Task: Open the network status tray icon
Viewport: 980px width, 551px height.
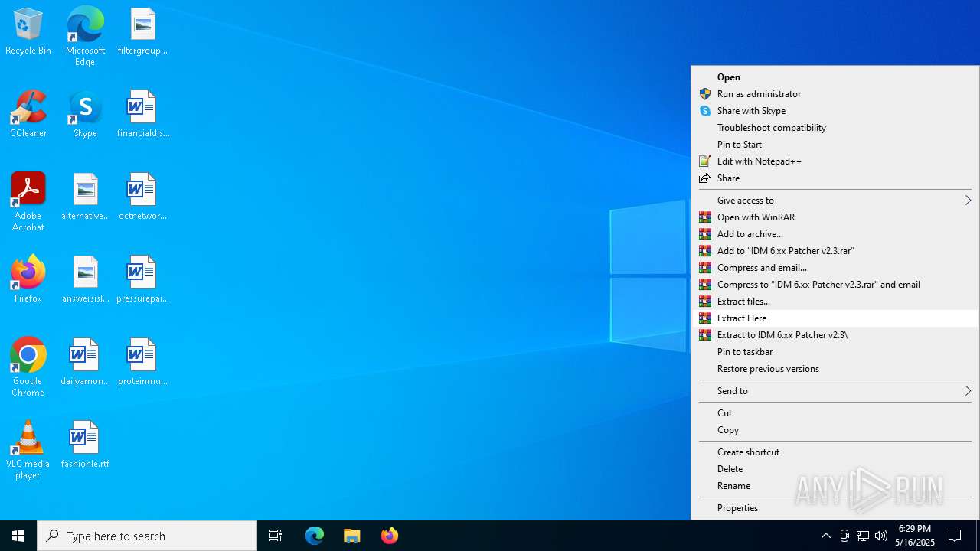Action: [x=863, y=536]
